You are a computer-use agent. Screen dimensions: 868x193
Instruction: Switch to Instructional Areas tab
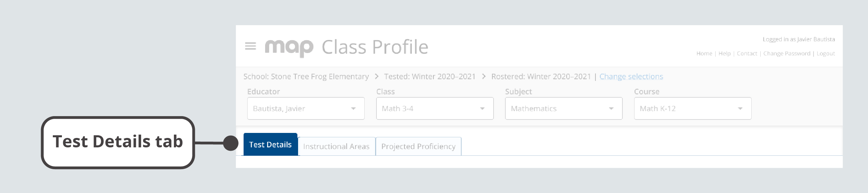click(x=336, y=147)
